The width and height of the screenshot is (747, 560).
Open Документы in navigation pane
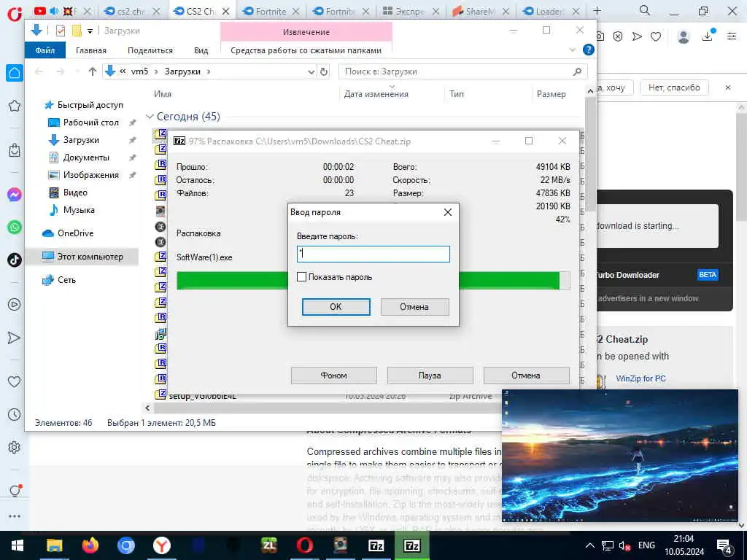(x=86, y=157)
